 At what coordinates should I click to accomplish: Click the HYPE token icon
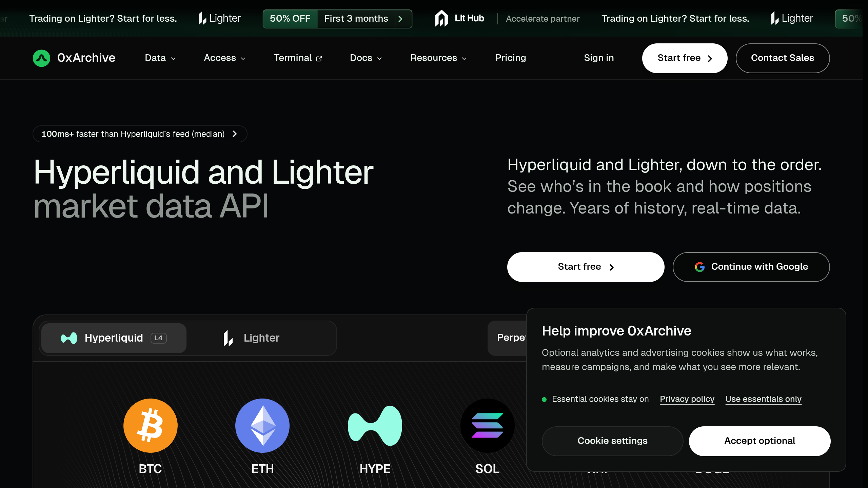pyautogui.click(x=375, y=425)
